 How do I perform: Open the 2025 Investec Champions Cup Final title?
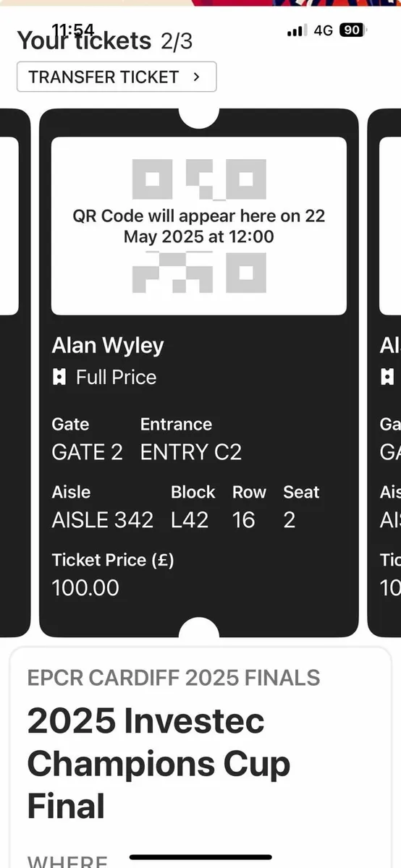click(159, 763)
